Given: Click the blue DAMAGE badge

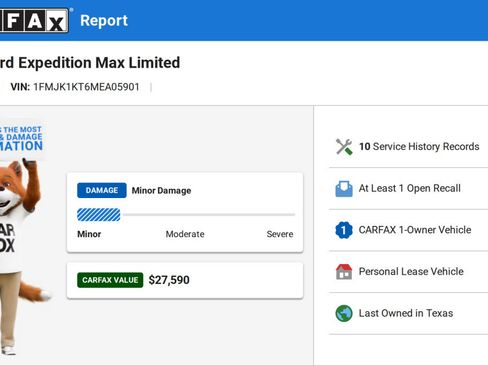Looking at the screenshot, I should (x=102, y=190).
